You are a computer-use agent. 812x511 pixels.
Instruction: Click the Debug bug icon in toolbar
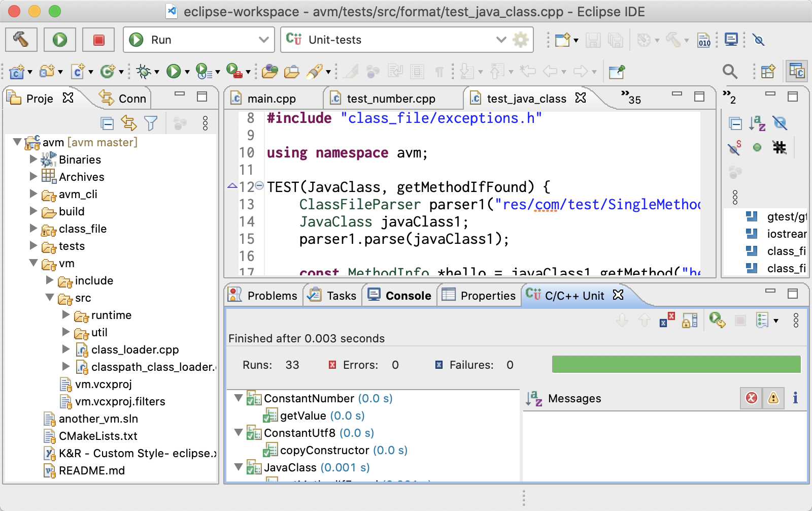click(x=144, y=72)
